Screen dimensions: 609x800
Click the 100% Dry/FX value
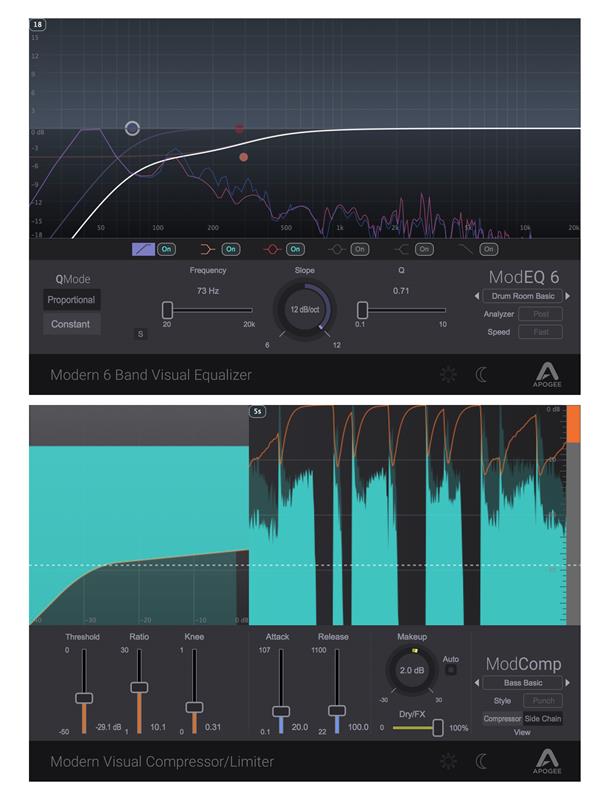click(x=459, y=728)
